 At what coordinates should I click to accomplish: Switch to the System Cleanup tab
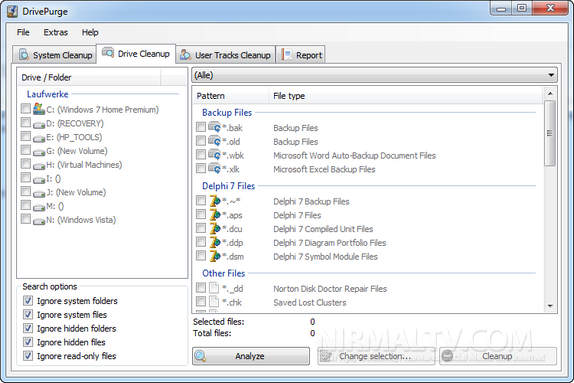pyautogui.click(x=55, y=55)
